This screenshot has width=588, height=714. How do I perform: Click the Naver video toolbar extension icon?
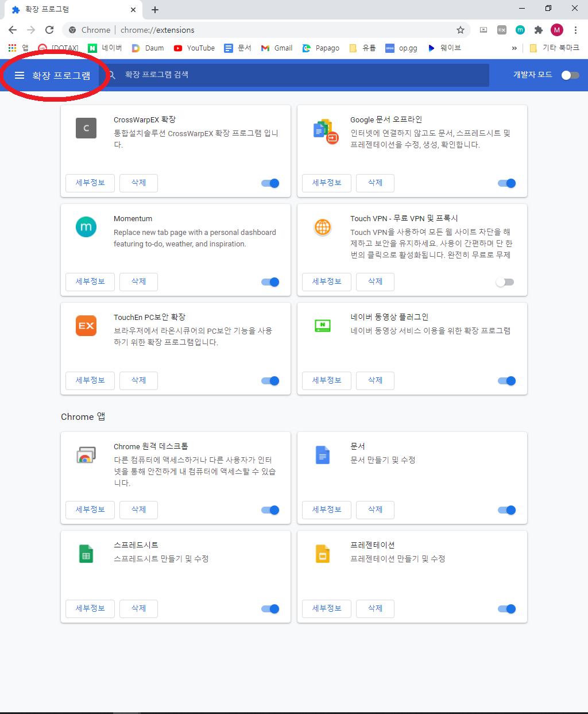483,30
